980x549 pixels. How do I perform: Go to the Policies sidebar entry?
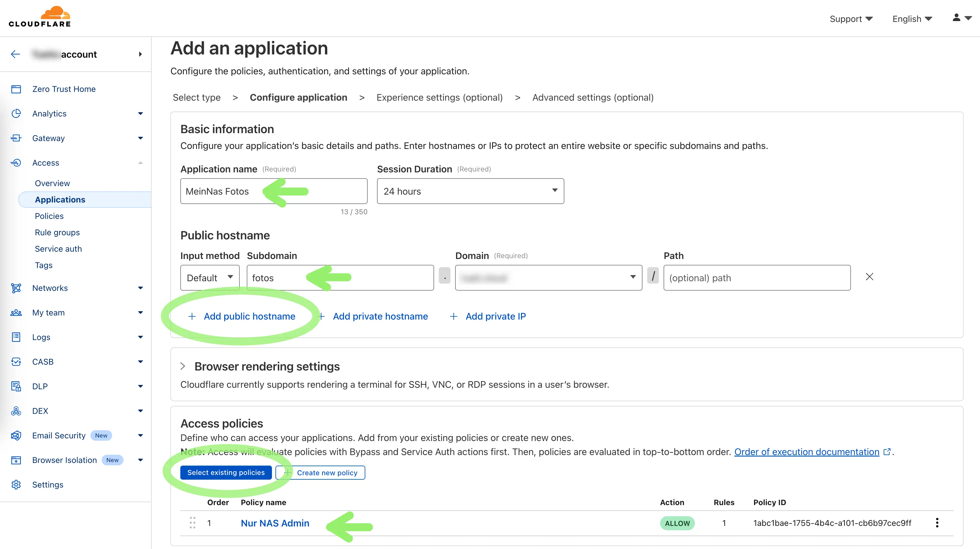coord(49,216)
